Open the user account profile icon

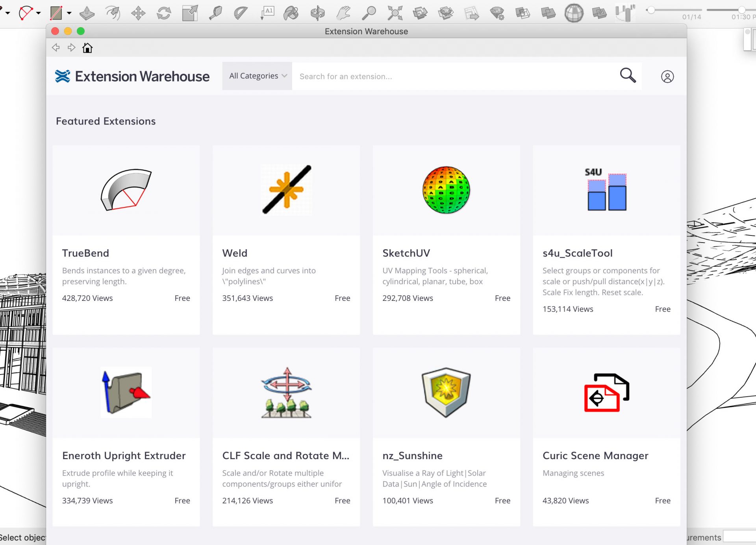[667, 76]
